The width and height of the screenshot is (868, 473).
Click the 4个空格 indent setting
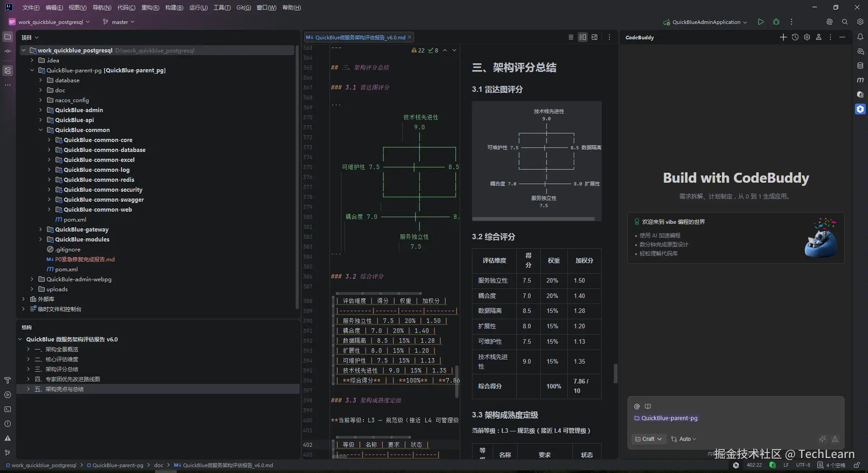[x=831, y=465]
